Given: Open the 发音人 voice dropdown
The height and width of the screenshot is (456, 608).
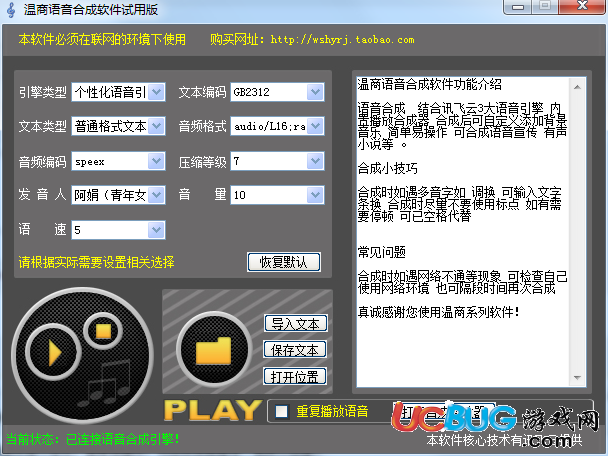Looking at the screenshot, I should pos(156,195).
